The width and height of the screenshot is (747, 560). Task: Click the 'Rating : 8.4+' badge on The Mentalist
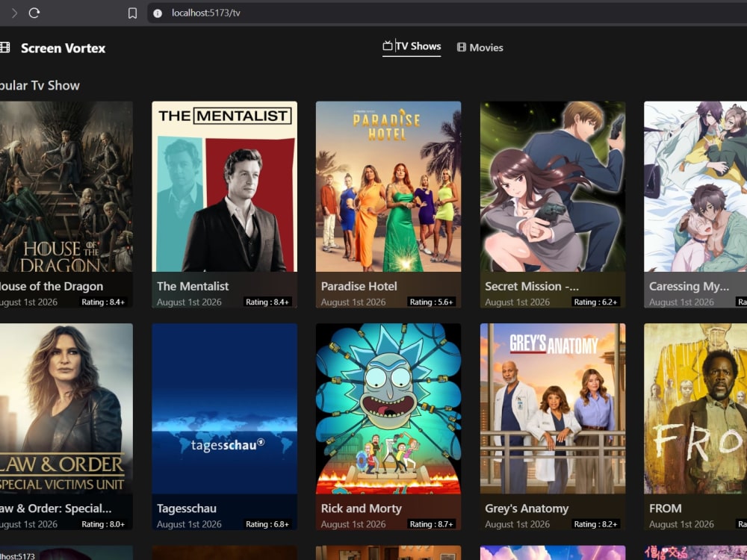[x=267, y=302]
